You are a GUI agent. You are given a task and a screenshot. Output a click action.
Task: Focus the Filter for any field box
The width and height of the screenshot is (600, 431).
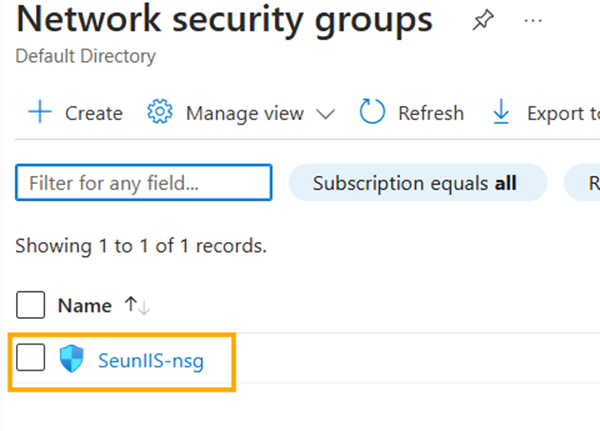click(144, 183)
